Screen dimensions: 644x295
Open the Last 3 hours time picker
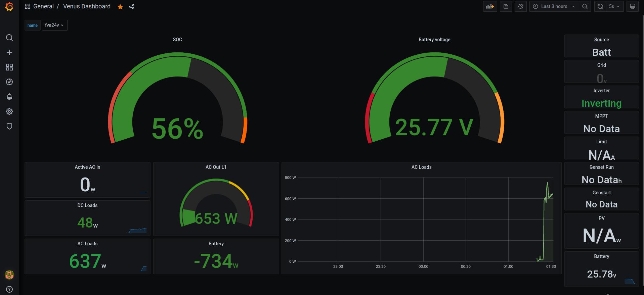pos(554,6)
